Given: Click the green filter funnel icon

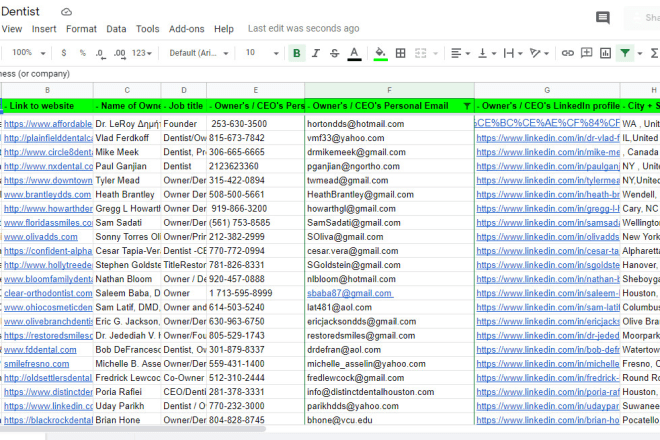Looking at the screenshot, I should coord(624,53).
